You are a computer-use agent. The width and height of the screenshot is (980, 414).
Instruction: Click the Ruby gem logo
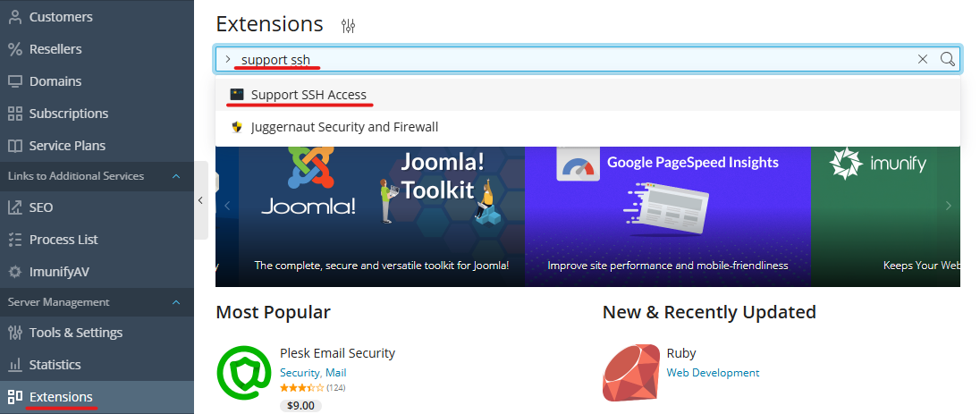pyautogui.click(x=631, y=373)
